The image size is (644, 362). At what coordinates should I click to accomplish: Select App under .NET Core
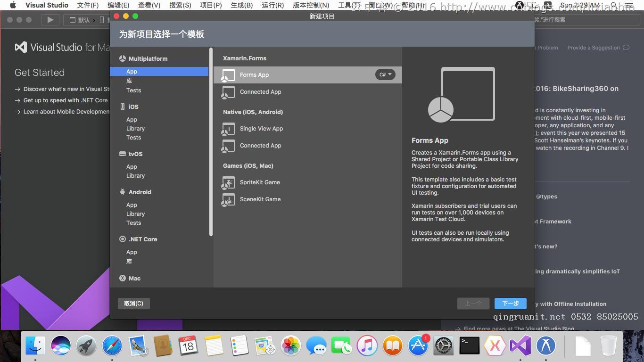tap(132, 252)
